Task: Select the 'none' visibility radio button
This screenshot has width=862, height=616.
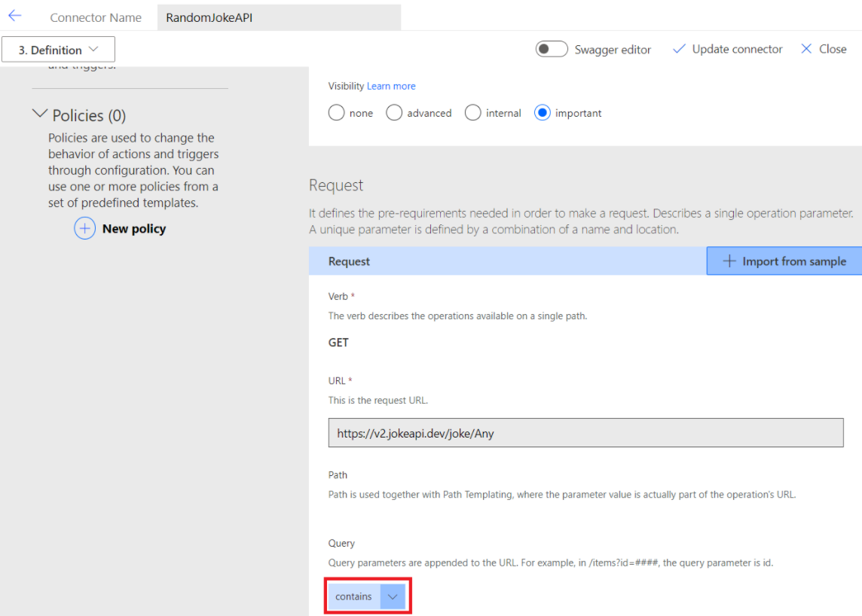Action: tap(337, 113)
